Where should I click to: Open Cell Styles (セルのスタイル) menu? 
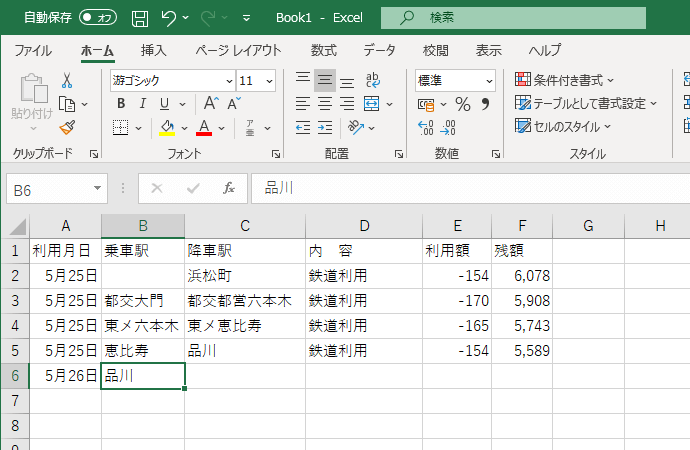563,127
